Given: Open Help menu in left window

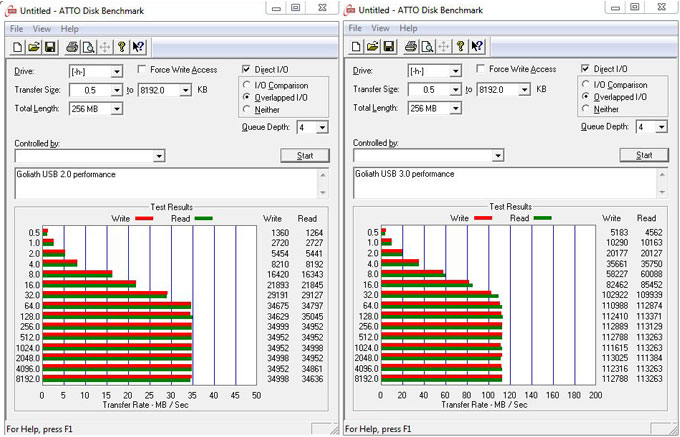Looking at the screenshot, I should pos(69,29).
